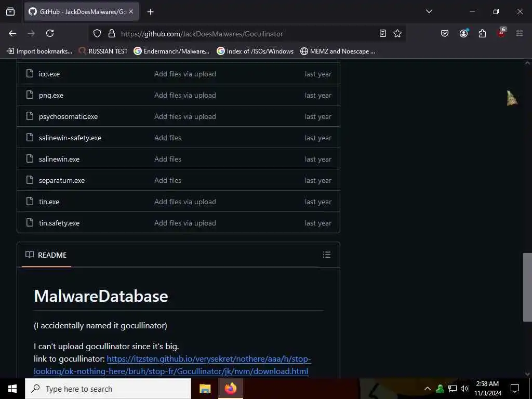Follow the itzsten.github.io gocullinator link
The image size is (532, 399).
coord(172,365)
